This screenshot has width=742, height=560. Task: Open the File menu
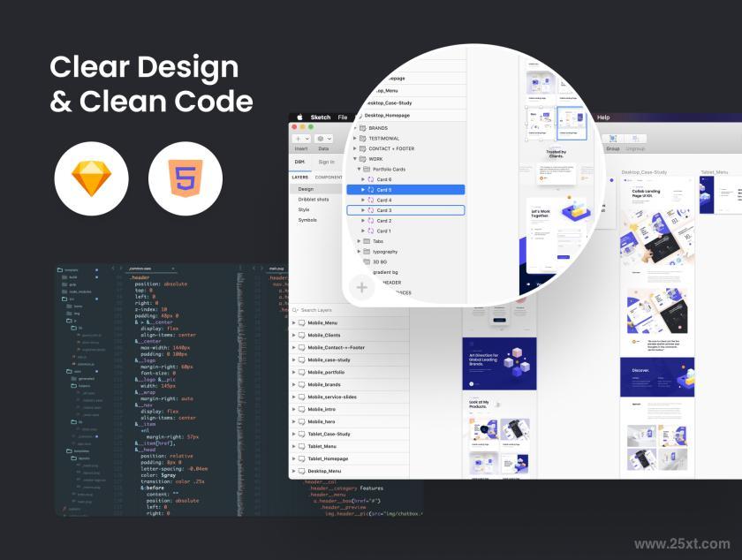[343, 117]
